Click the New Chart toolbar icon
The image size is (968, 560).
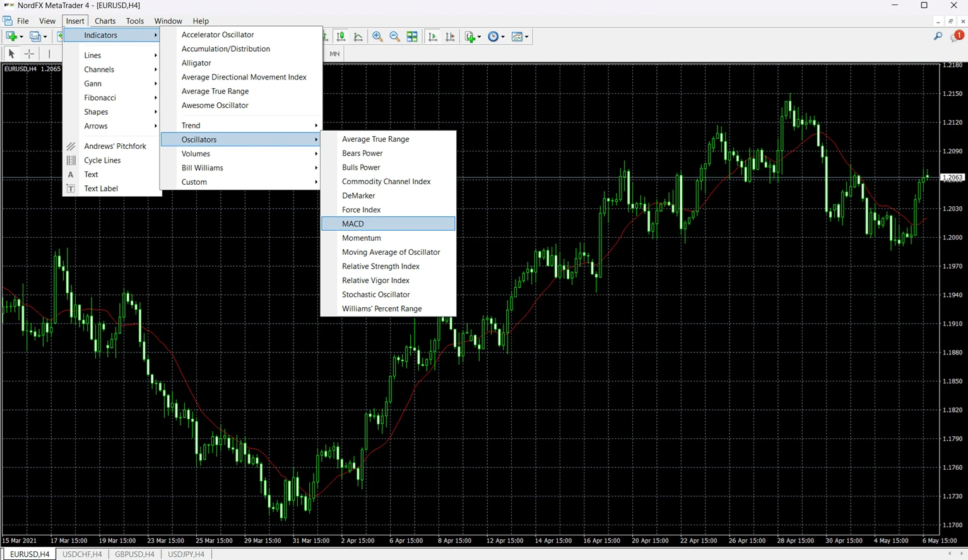point(11,37)
